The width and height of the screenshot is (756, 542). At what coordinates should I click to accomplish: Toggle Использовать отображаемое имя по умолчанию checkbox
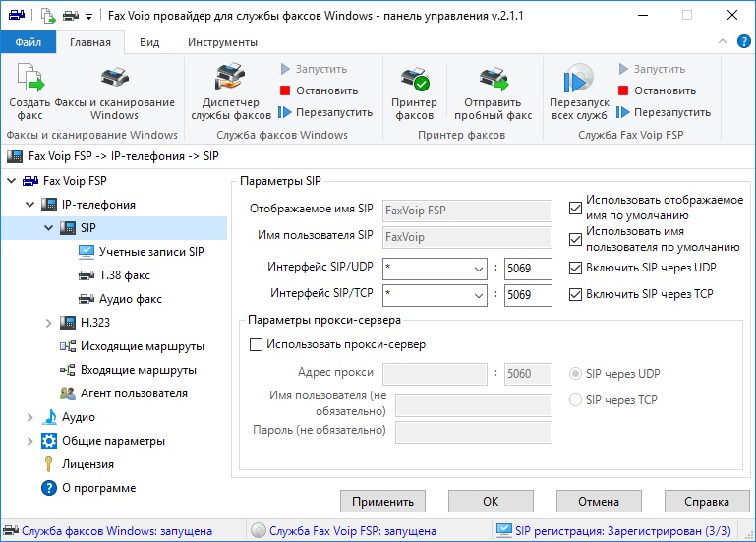(575, 208)
